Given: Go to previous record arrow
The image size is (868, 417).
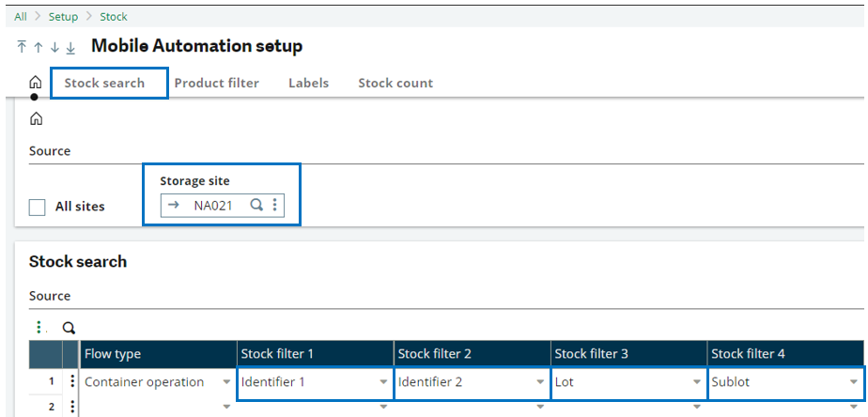Looking at the screenshot, I should coord(38,47).
